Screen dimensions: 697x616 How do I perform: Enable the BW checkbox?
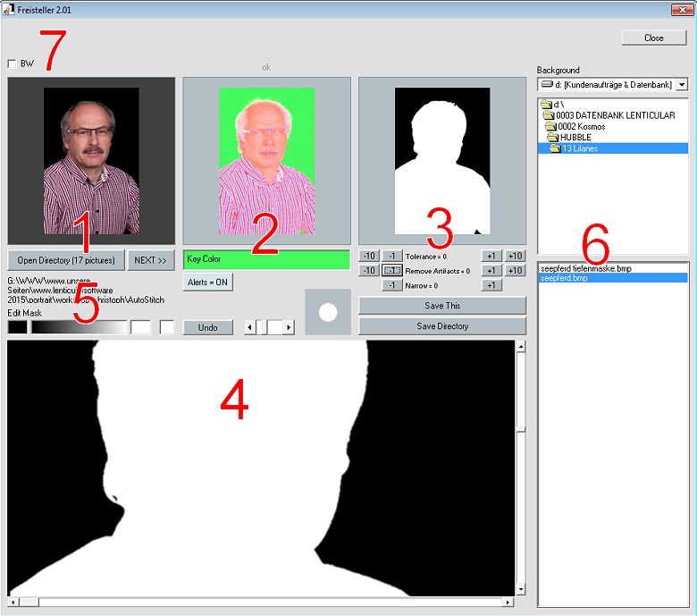[12, 63]
